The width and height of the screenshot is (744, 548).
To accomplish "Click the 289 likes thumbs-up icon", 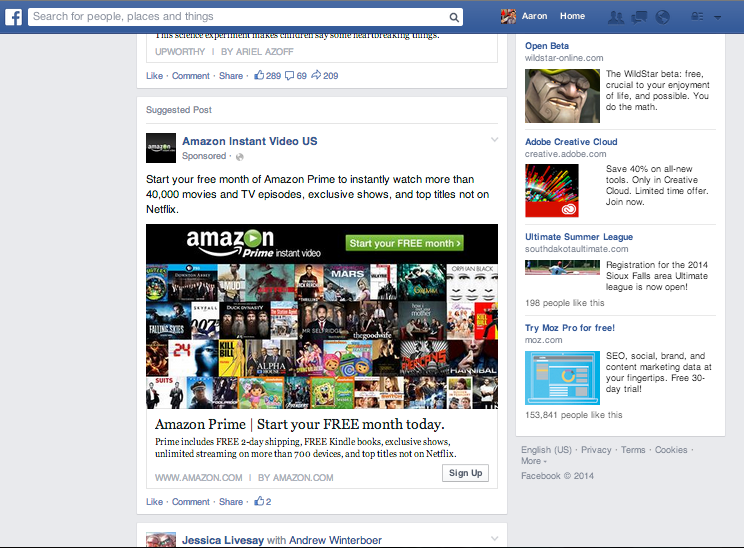I will [x=259, y=75].
